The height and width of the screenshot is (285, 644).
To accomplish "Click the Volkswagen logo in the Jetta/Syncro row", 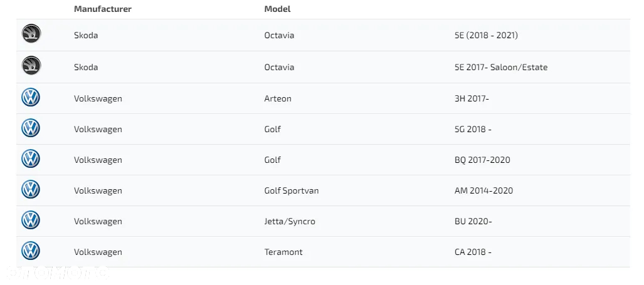I will pyautogui.click(x=31, y=220).
